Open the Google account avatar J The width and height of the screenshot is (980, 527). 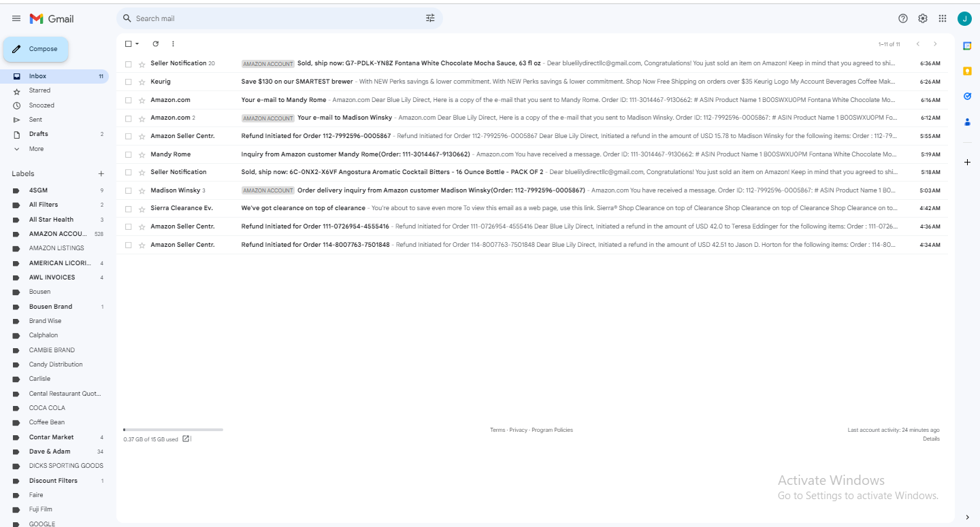(964, 18)
